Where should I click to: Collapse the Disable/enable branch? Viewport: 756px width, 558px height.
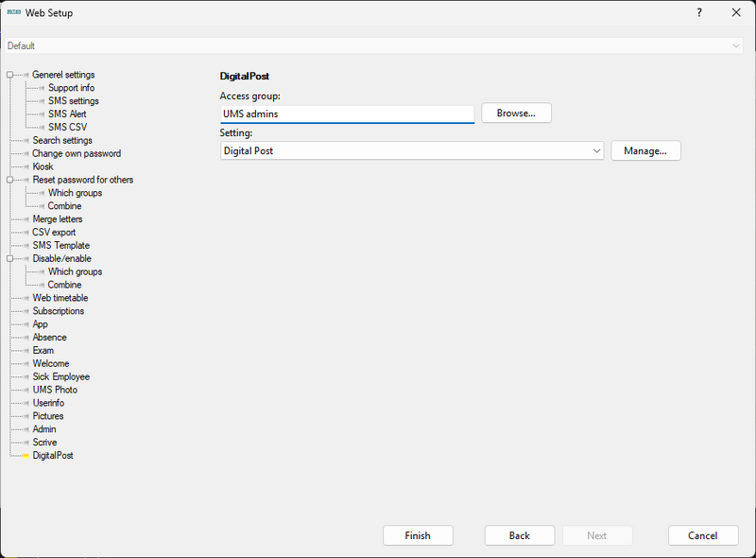tap(8, 258)
